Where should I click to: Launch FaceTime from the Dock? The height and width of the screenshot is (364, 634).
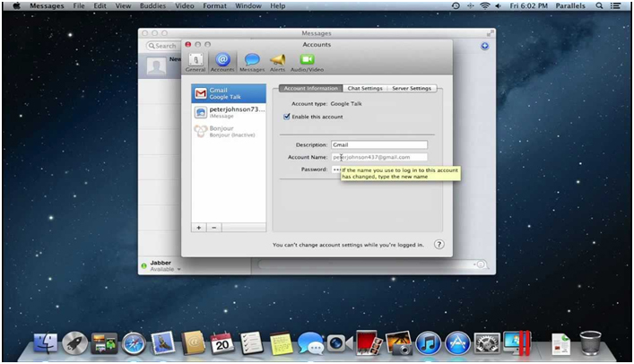click(340, 343)
